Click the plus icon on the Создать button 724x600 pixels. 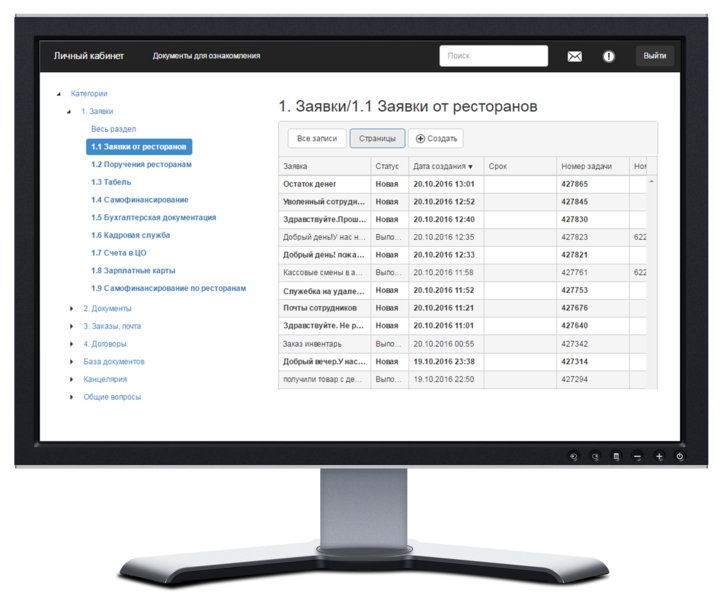[420, 139]
